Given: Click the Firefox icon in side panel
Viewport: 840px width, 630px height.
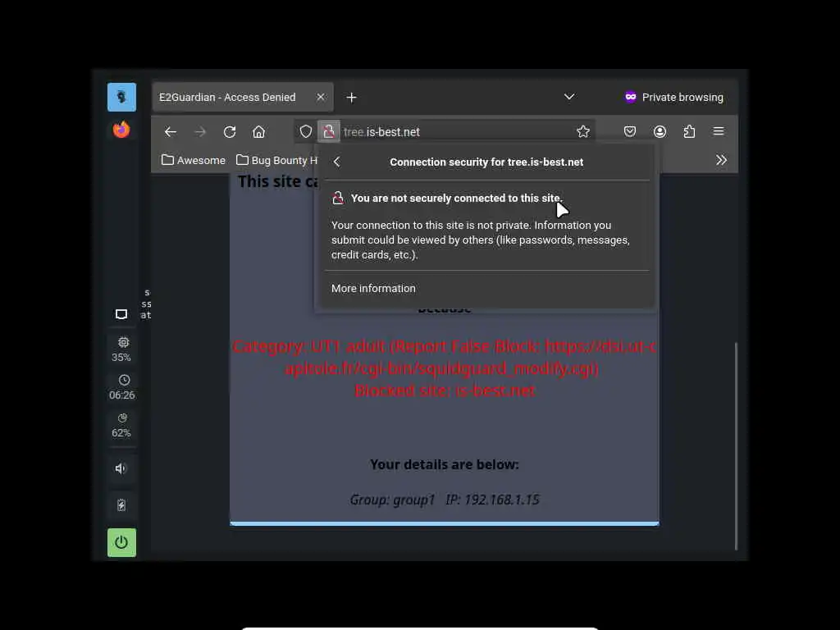Looking at the screenshot, I should click(x=121, y=130).
